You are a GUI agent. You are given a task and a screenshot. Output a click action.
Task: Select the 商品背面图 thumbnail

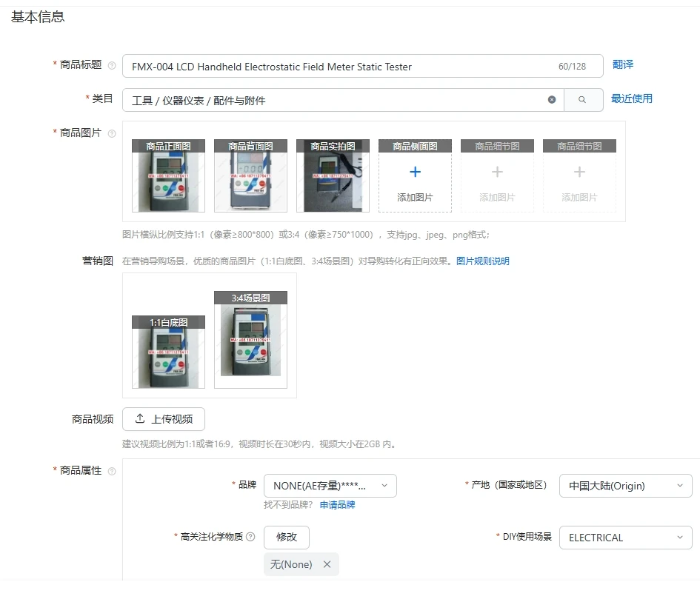point(250,175)
